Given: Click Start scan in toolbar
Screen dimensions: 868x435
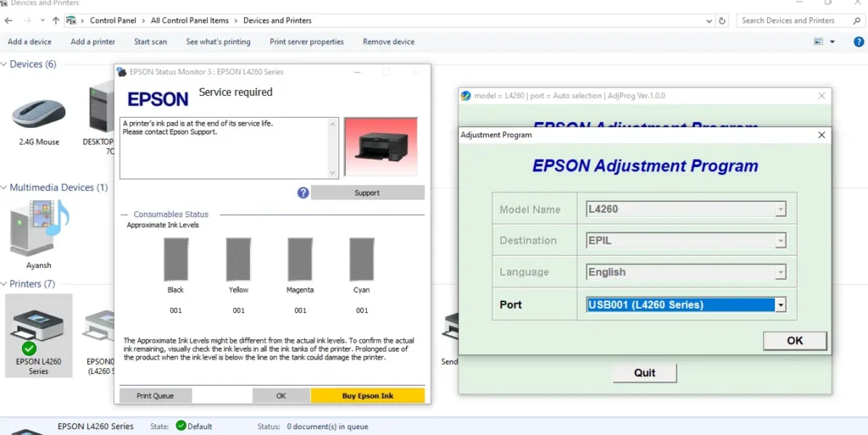Looking at the screenshot, I should 151,42.
